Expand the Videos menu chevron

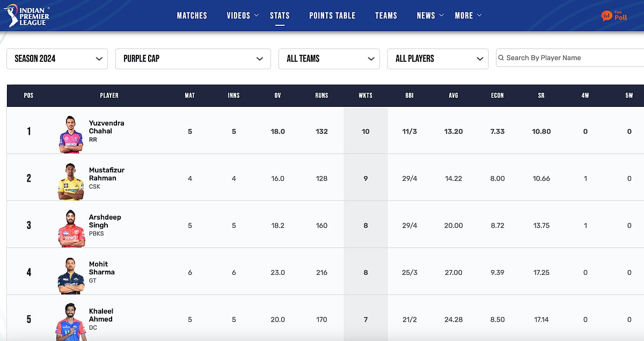click(257, 15)
